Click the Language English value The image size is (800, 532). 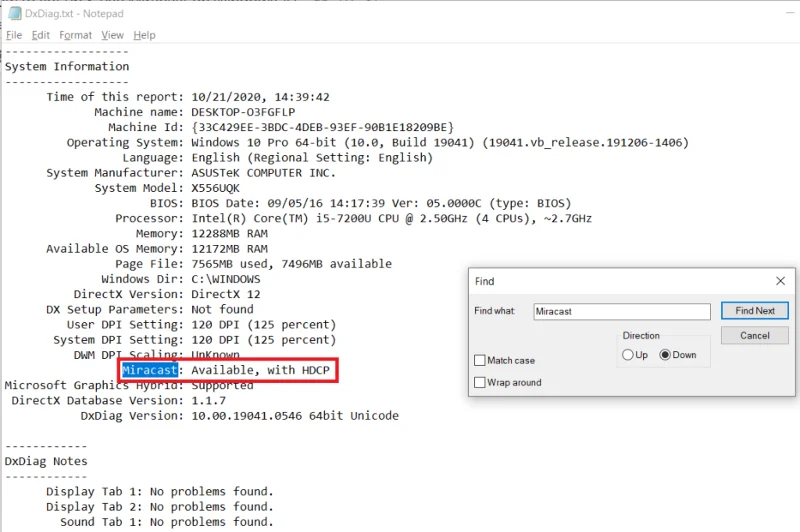tap(312, 158)
